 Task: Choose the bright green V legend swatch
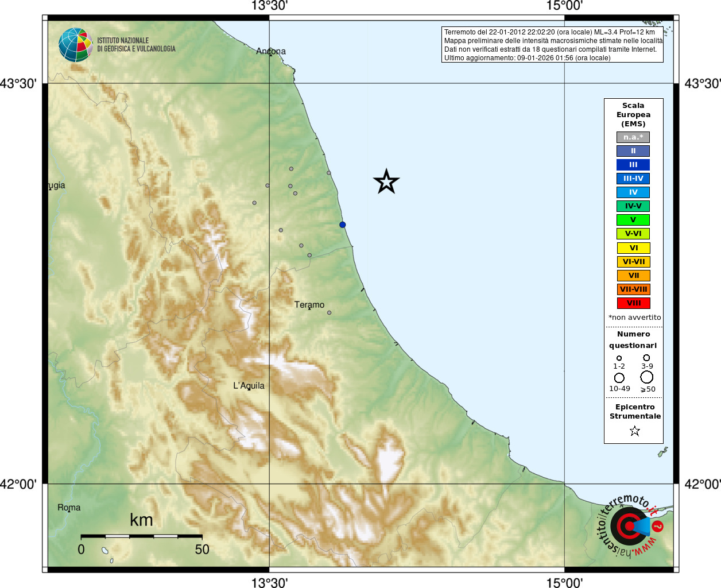(x=633, y=220)
